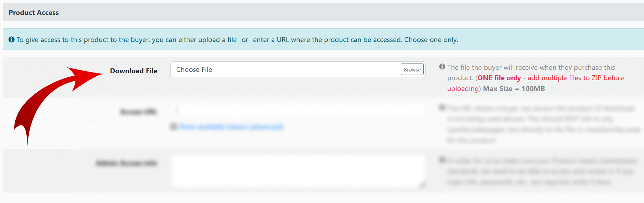Click the info icon beside the Access URL help text
The width and height of the screenshot is (644, 203).
[442, 108]
